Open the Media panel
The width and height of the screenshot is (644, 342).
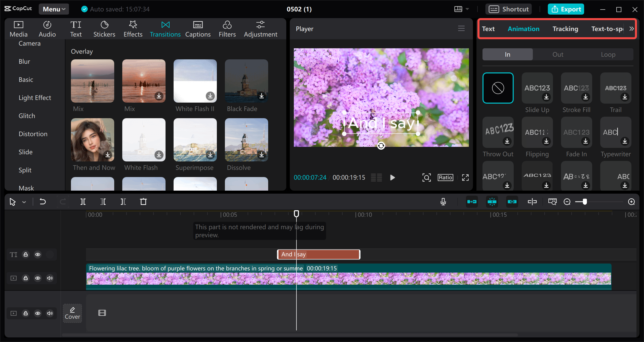18,29
